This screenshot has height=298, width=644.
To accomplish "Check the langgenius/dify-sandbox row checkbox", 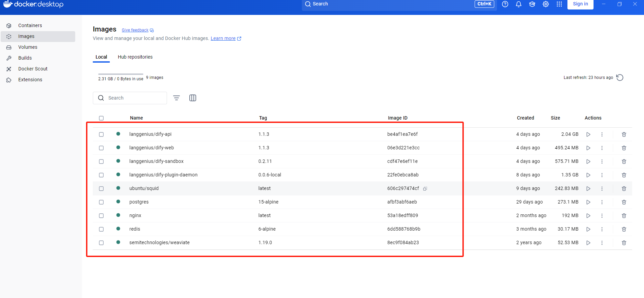I will tap(101, 162).
